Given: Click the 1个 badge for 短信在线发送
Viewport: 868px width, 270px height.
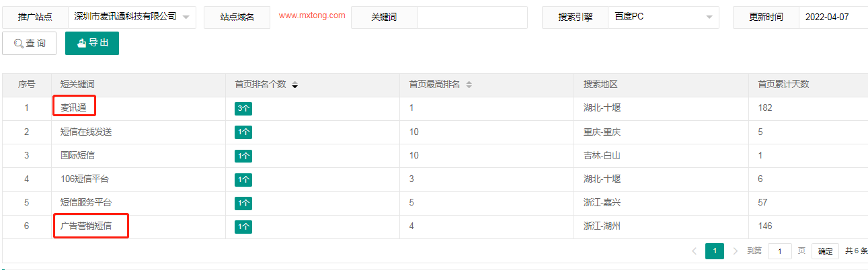Looking at the screenshot, I should (x=243, y=132).
